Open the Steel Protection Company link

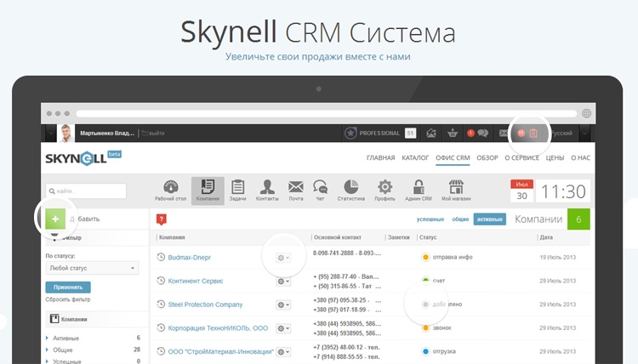point(205,304)
